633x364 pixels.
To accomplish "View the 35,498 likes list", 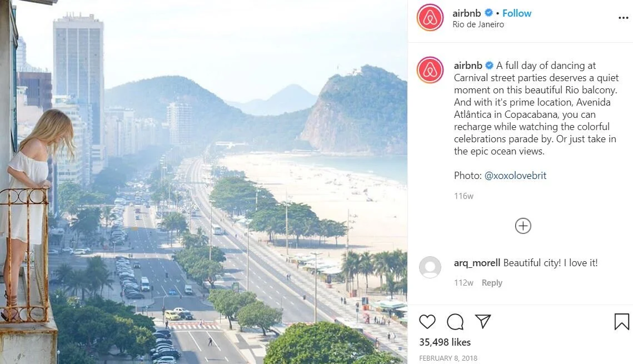I will click(445, 342).
